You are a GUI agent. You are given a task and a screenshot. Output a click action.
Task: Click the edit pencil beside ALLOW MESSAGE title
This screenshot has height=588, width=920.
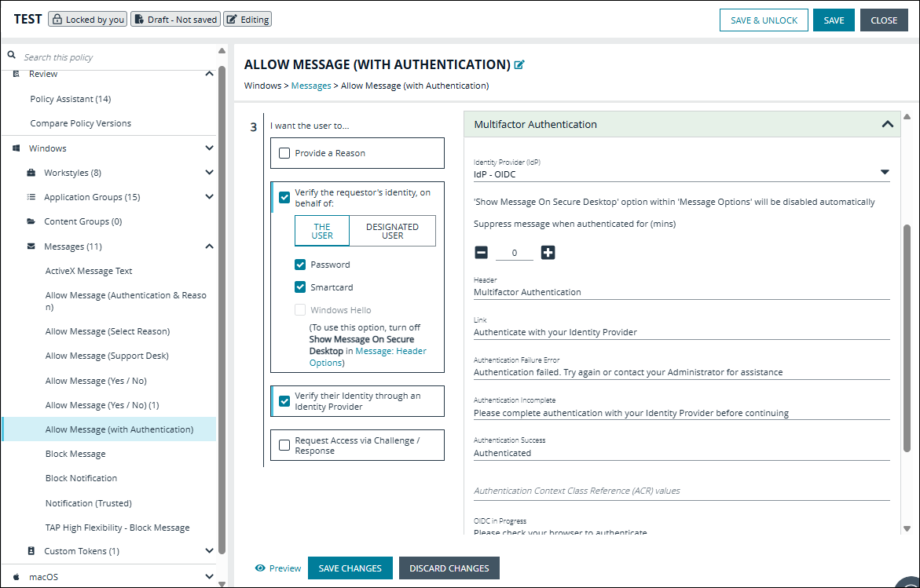point(519,64)
